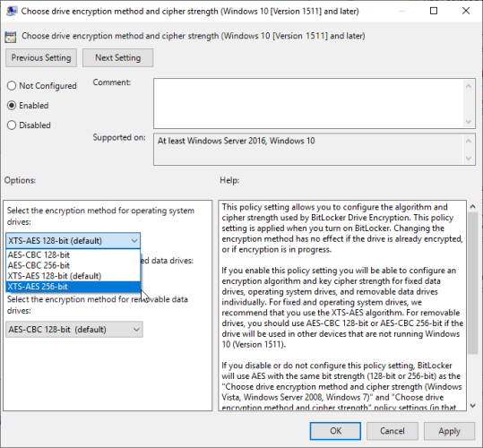Select the Disabled radio button

(12, 125)
